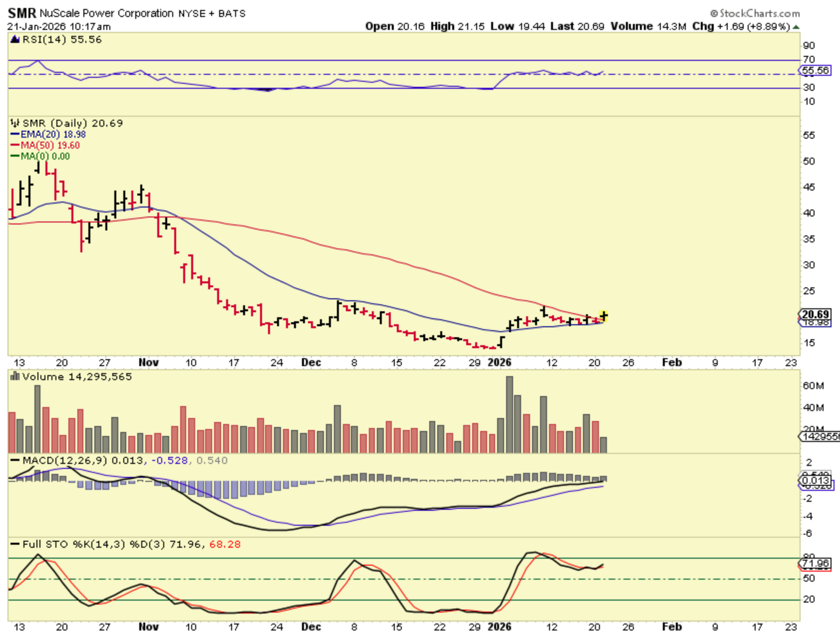The height and width of the screenshot is (636, 840).
Task: Click the gray 0.540 MACD histogram value
Action: click(212, 460)
